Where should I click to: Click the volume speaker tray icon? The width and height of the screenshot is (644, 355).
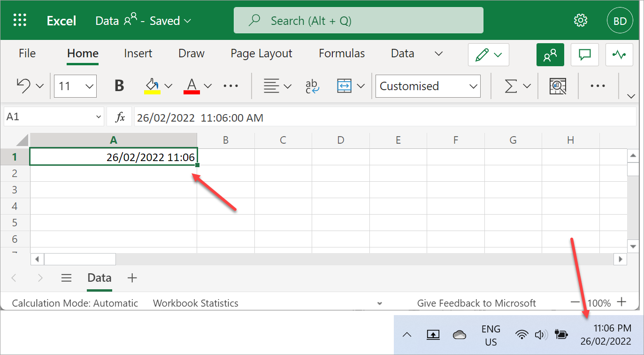tap(541, 335)
